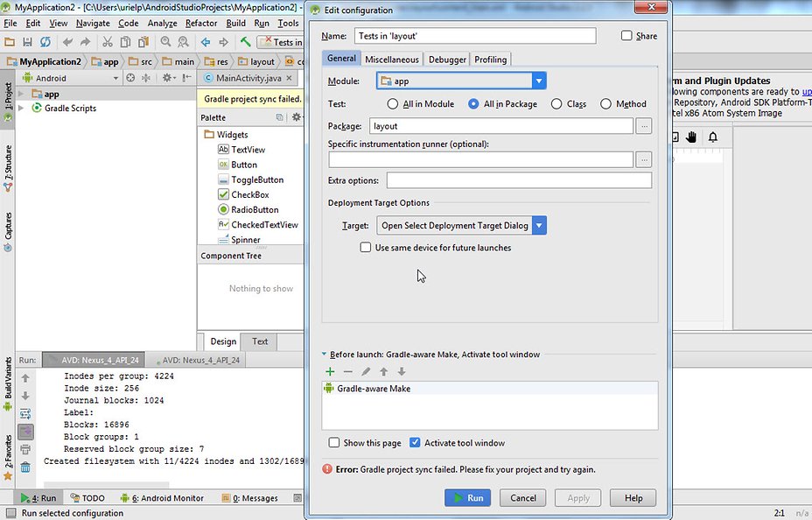Click the Find magnifier icon
The width and height of the screenshot is (812, 520).
coord(165,42)
